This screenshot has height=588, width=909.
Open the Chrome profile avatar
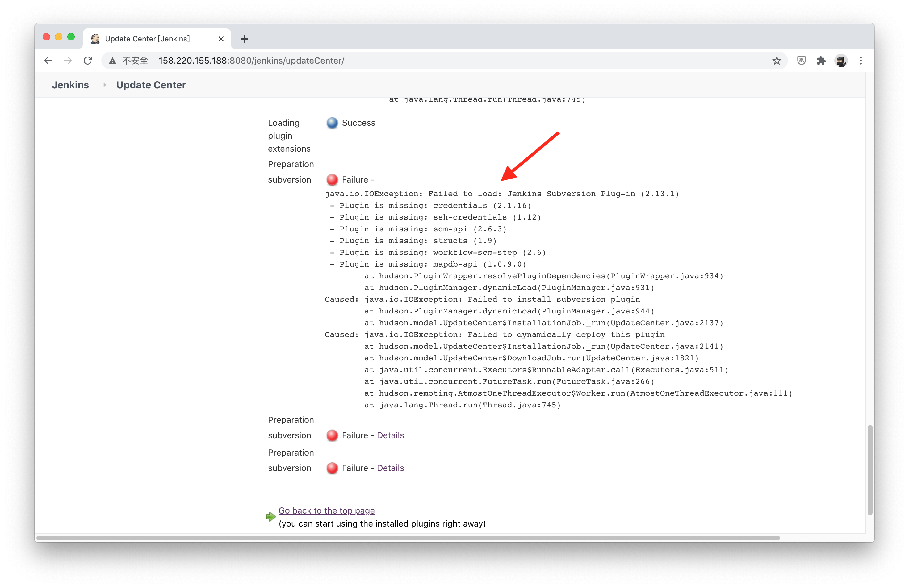coord(841,60)
